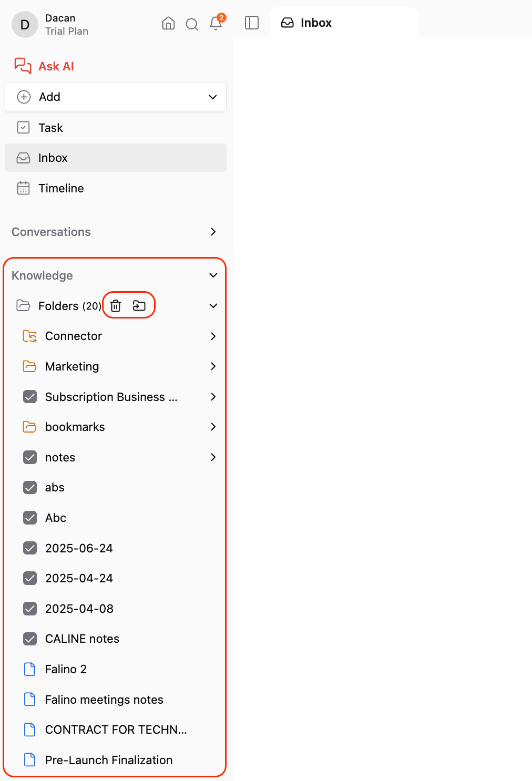This screenshot has width=532, height=781.
Task: Open the Marketing folder name
Action: [72, 366]
